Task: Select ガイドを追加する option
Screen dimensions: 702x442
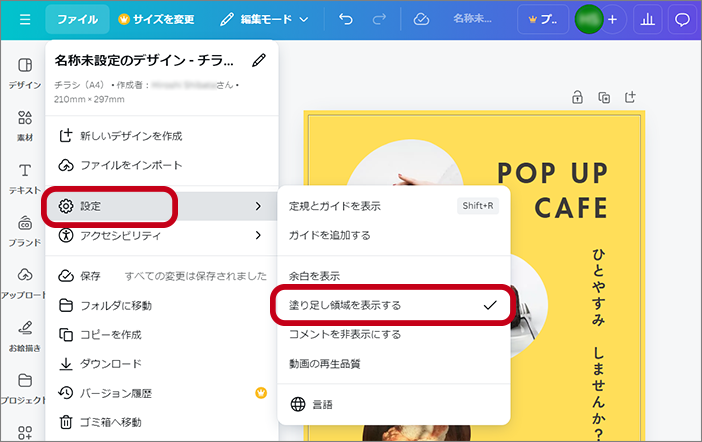Action: click(394, 235)
